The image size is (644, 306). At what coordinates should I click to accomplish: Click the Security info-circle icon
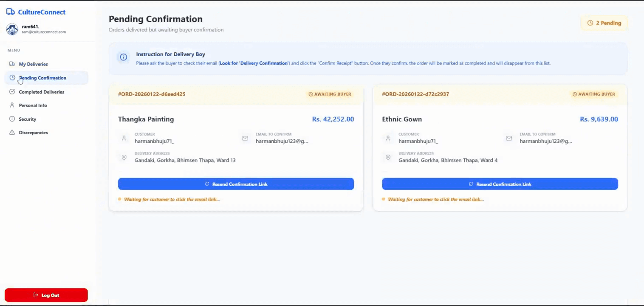tap(12, 119)
